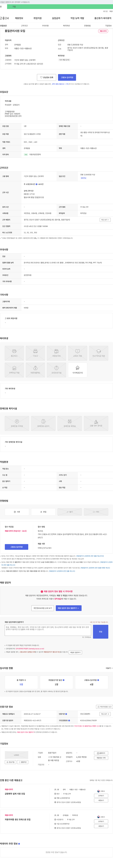Click the 구인인증번호 info icon

tap(69, 720)
